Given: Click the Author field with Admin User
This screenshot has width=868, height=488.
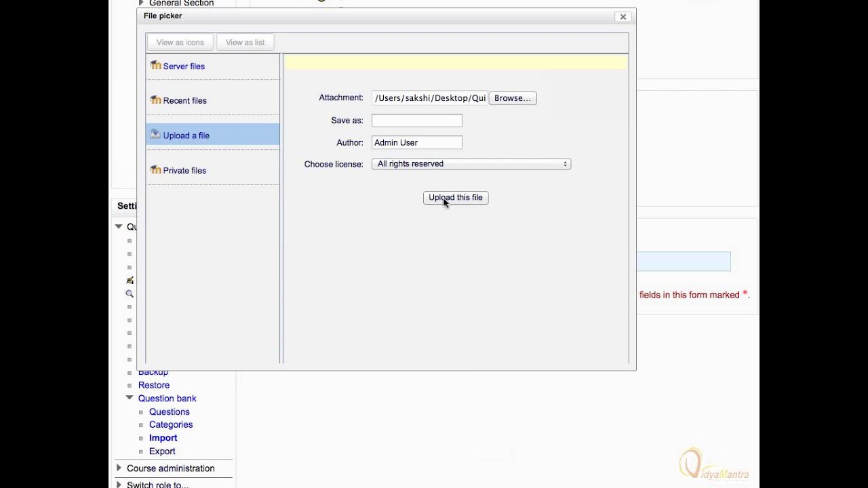Looking at the screenshot, I should pos(417,142).
